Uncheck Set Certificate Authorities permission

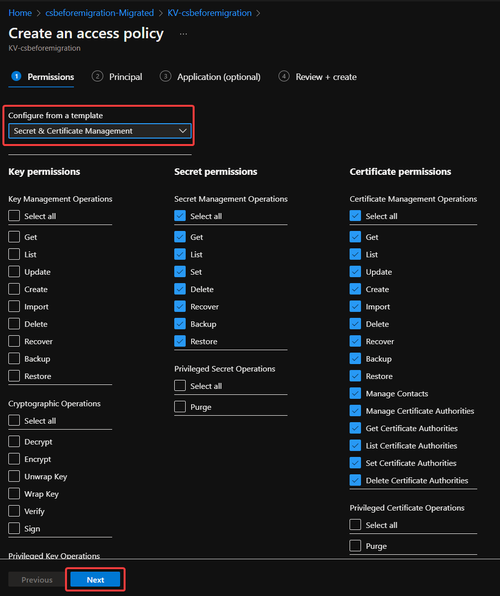pyautogui.click(x=355, y=463)
